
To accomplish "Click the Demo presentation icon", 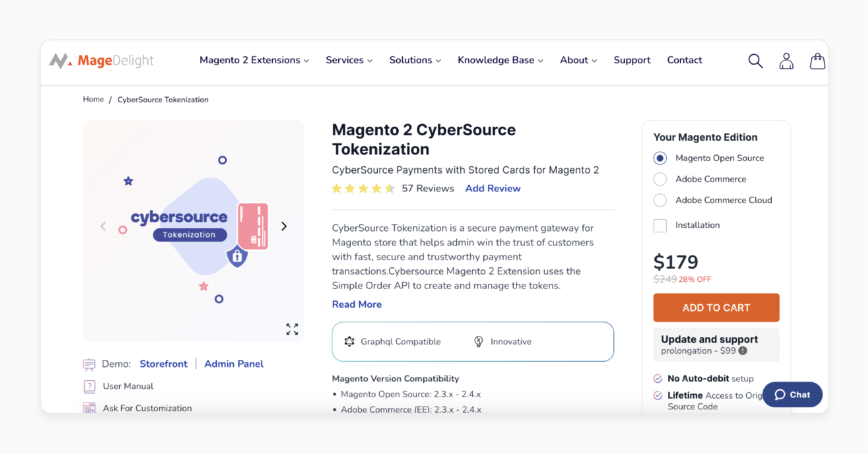I will (89, 364).
